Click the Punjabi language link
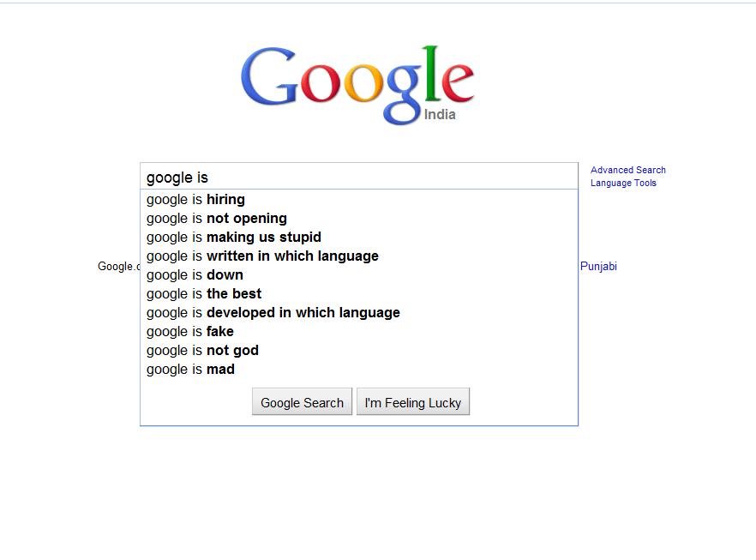 click(x=597, y=266)
